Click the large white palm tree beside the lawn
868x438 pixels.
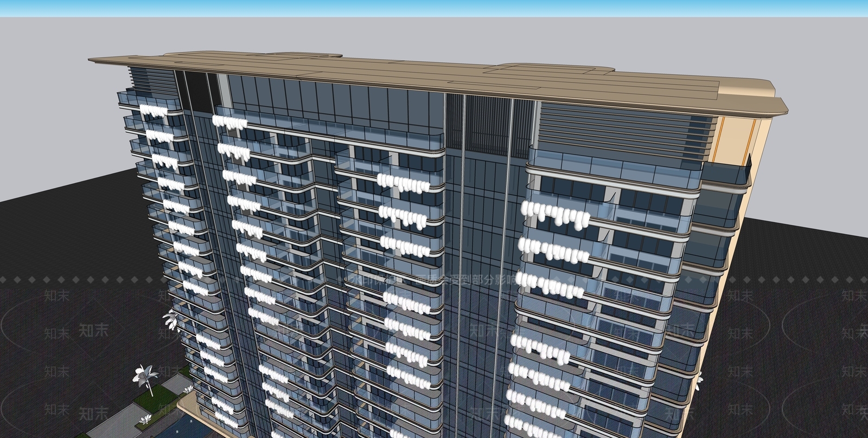[x=146, y=379]
